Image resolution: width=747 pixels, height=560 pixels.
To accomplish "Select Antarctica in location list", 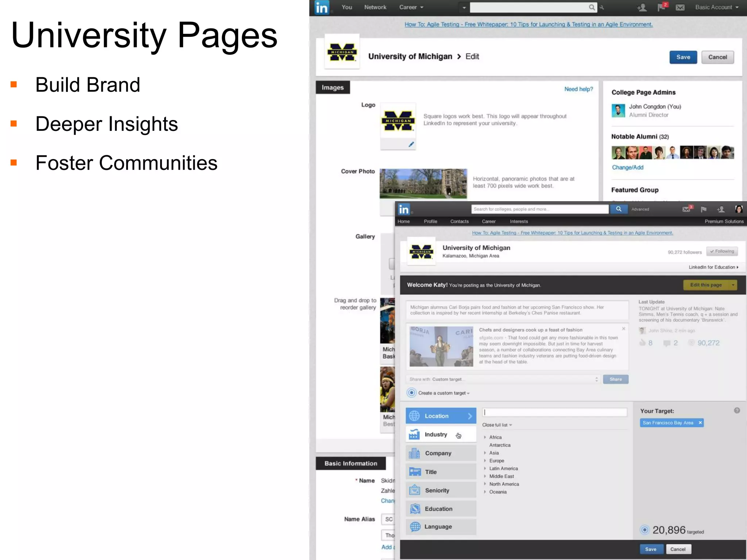I will (500, 445).
